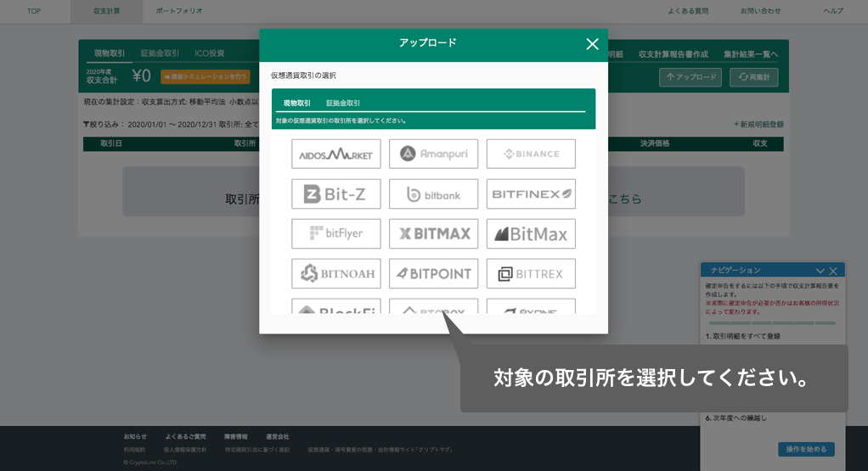The width and height of the screenshot is (868, 471).
Task: Open 利用規約 footer link
Action: (134, 450)
